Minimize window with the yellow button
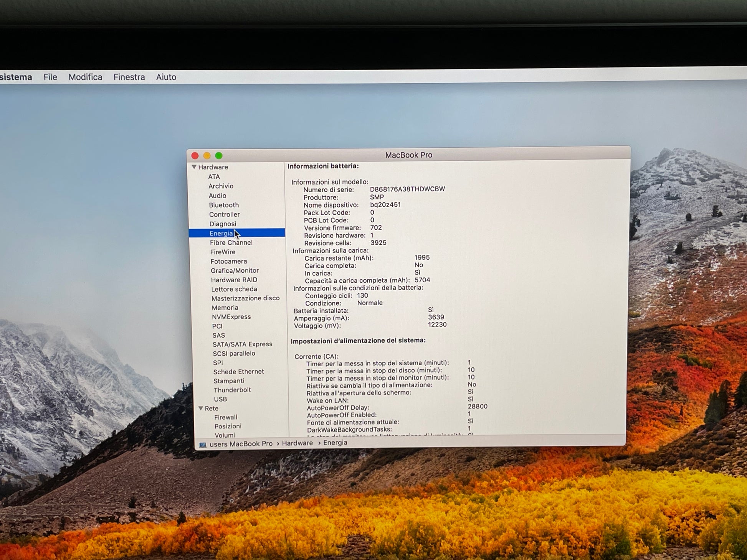The height and width of the screenshot is (560, 747). 207,156
